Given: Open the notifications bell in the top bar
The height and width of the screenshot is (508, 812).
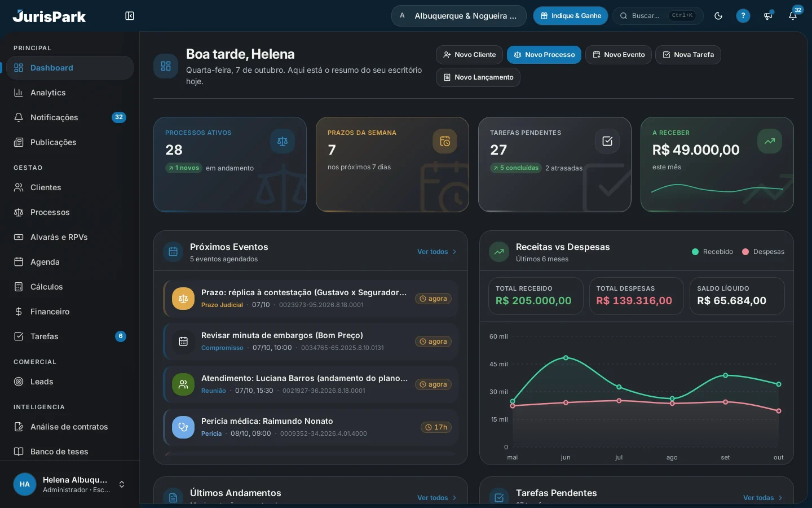Looking at the screenshot, I should tap(793, 16).
